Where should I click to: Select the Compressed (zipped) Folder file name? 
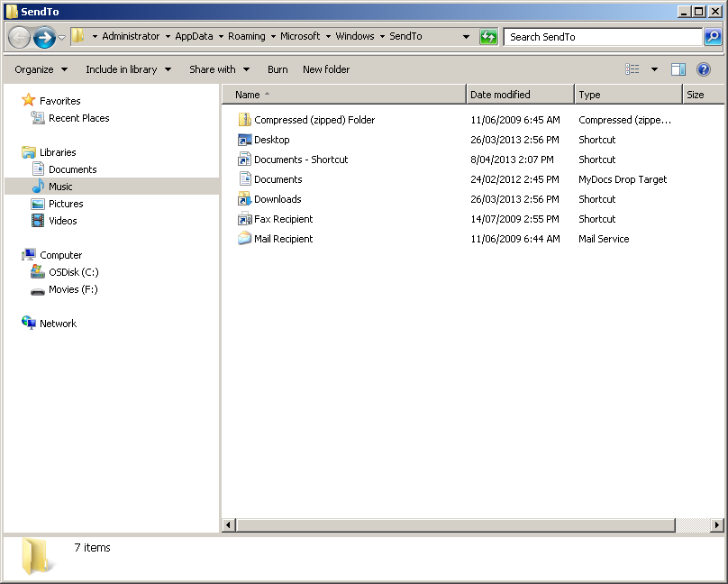point(314,120)
